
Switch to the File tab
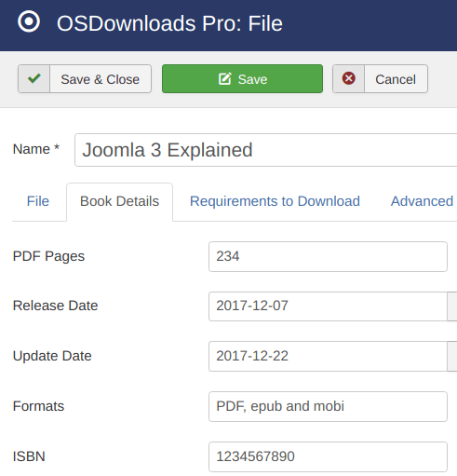click(x=38, y=201)
